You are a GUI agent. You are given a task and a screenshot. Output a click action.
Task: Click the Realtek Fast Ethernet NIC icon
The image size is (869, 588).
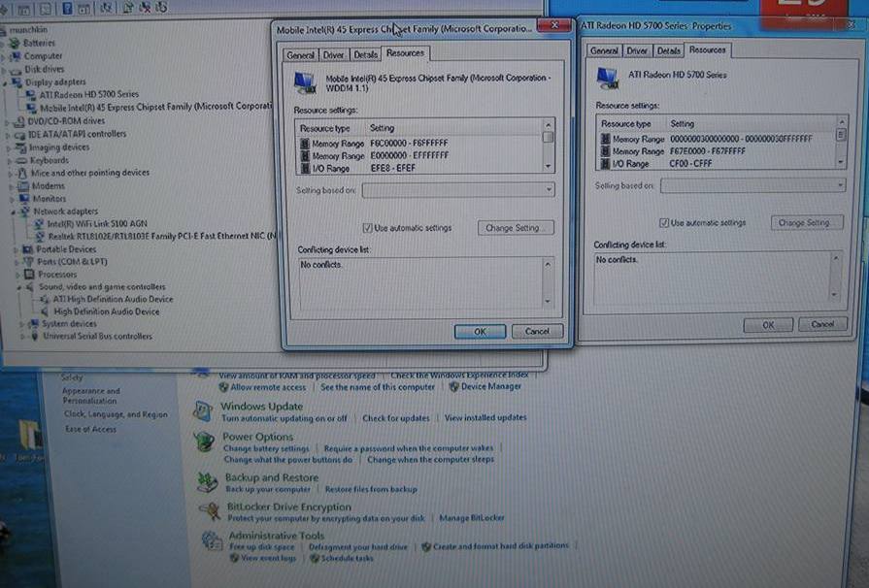coord(40,237)
